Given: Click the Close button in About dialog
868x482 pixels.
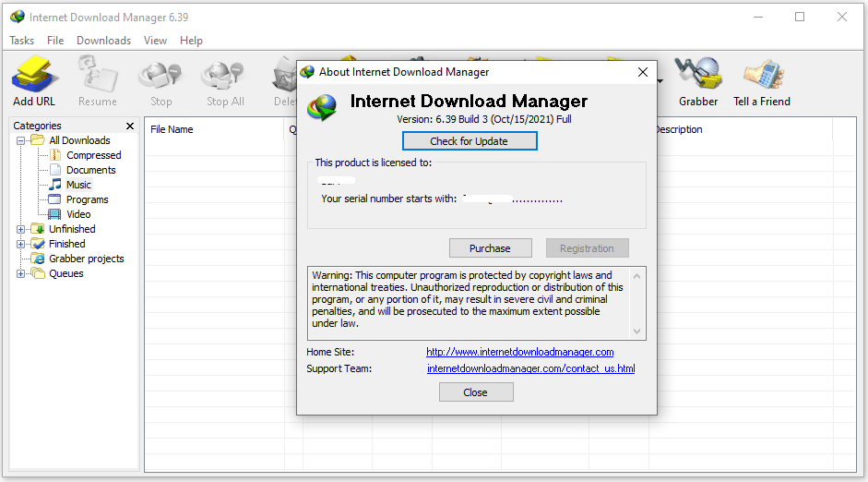Looking at the screenshot, I should point(476,392).
